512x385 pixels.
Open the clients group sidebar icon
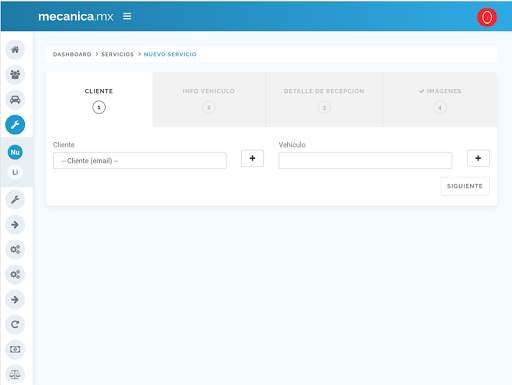[x=15, y=74]
